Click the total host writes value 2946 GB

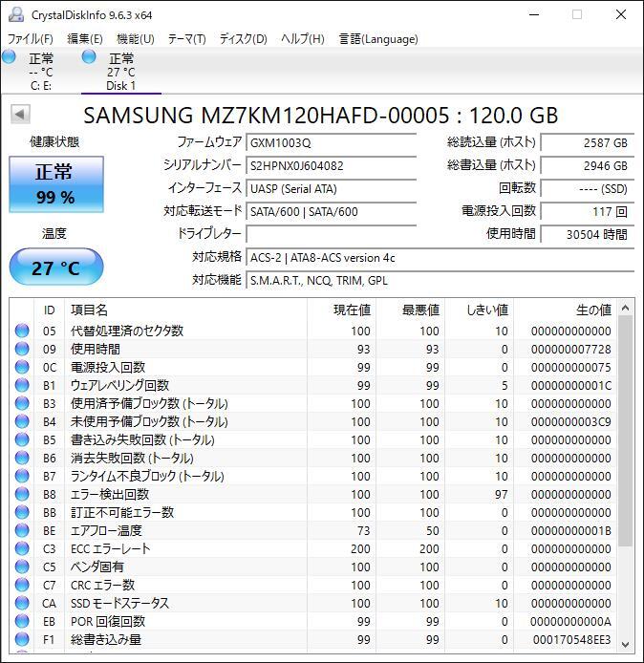[x=588, y=166]
